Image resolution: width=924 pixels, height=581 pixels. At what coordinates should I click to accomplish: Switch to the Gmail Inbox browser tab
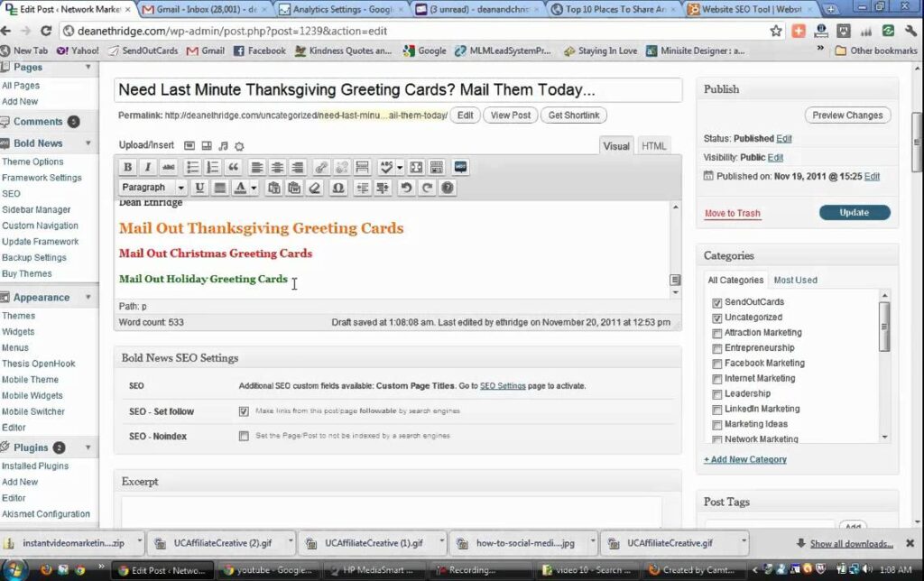[206, 9]
